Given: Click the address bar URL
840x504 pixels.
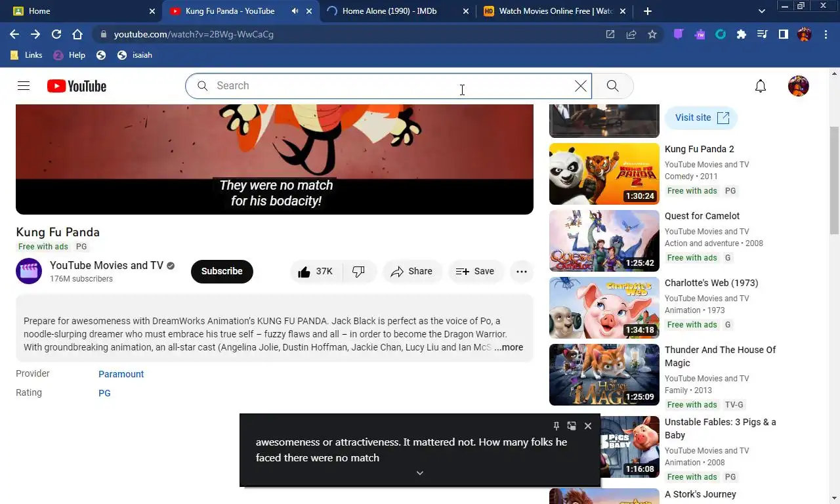Looking at the screenshot, I should (194, 34).
